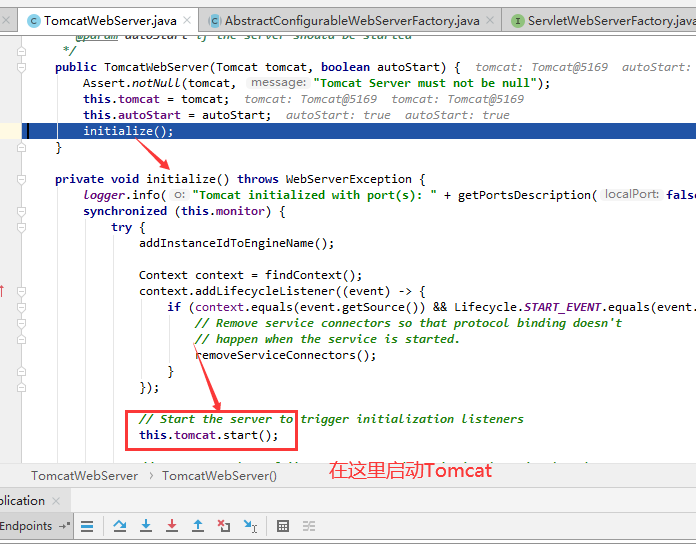The height and width of the screenshot is (544, 696).
Task: Click the 'this.tomcat = tomcat;' assignment line
Action: pyautogui.click(x=156, y=99)
